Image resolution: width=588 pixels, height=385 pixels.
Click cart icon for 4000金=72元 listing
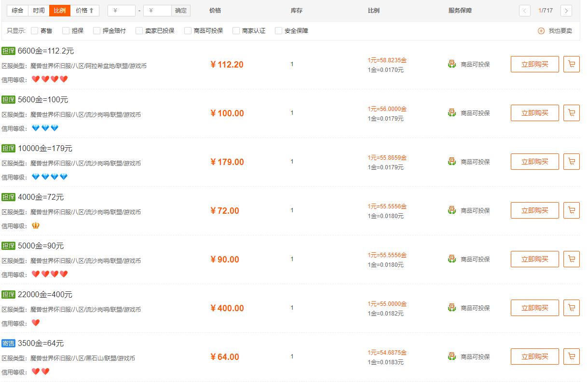[571, 210]
